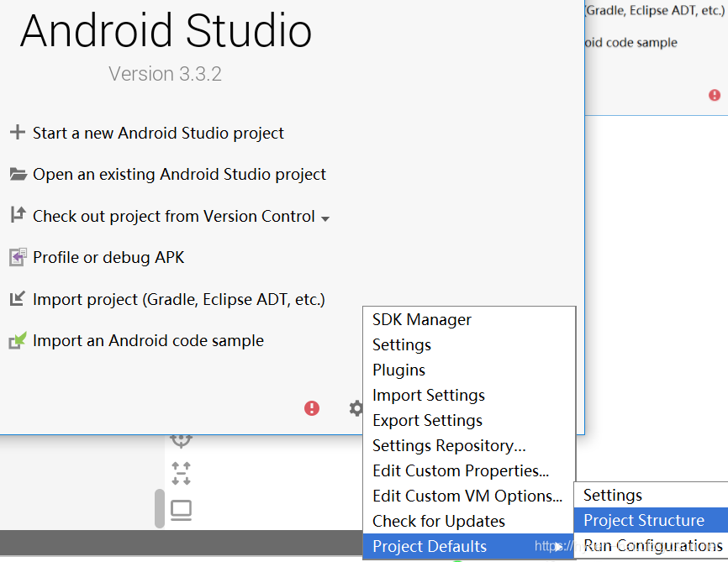Select Edit Custom Properties...
Viewport: 728px width, 562px height.
coord(469,470)
